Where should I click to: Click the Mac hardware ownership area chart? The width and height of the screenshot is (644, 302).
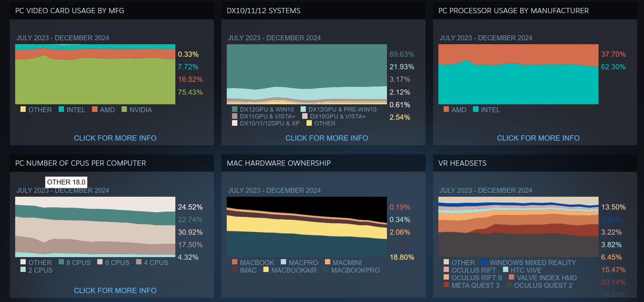pos(307,227)
